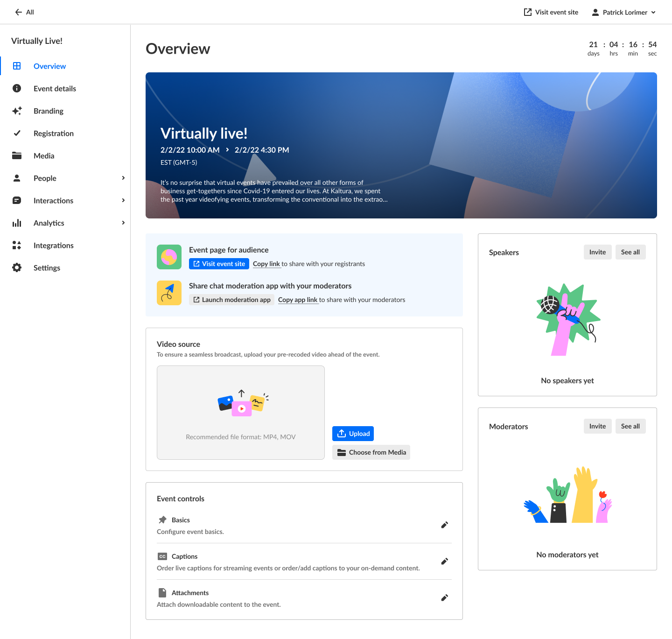Click the Basics pin icon

click(162, 520)
